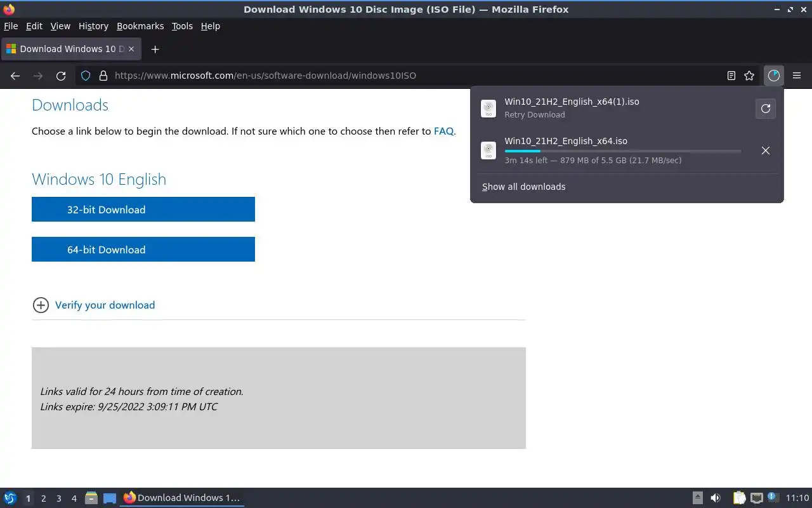The width and height of the screenshot is (812, 508).
Task: Open the system start menu icon in taskbar
Action: 10,498
